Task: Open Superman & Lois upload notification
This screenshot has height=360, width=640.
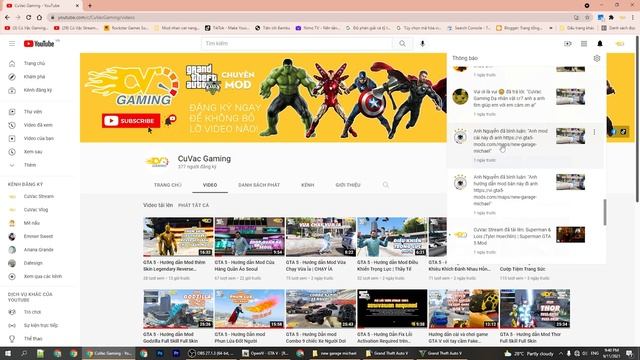Action: [x=525, y=240]
